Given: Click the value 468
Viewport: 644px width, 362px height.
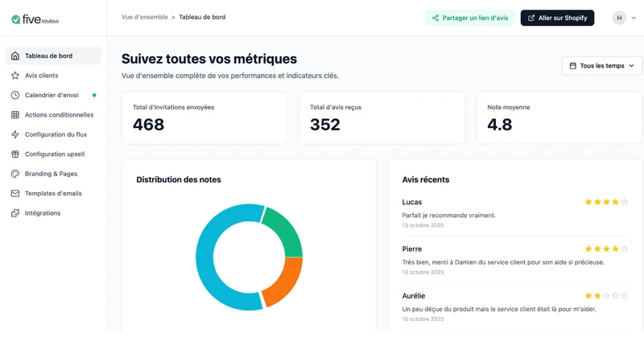Looking at the screenshot, I should pyautogui.click(x=148, y=125).
